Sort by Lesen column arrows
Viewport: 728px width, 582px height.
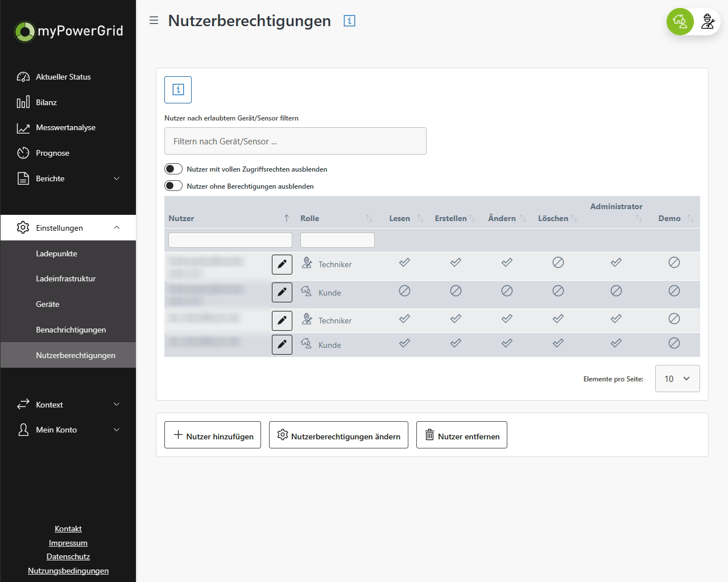[420, 218]
